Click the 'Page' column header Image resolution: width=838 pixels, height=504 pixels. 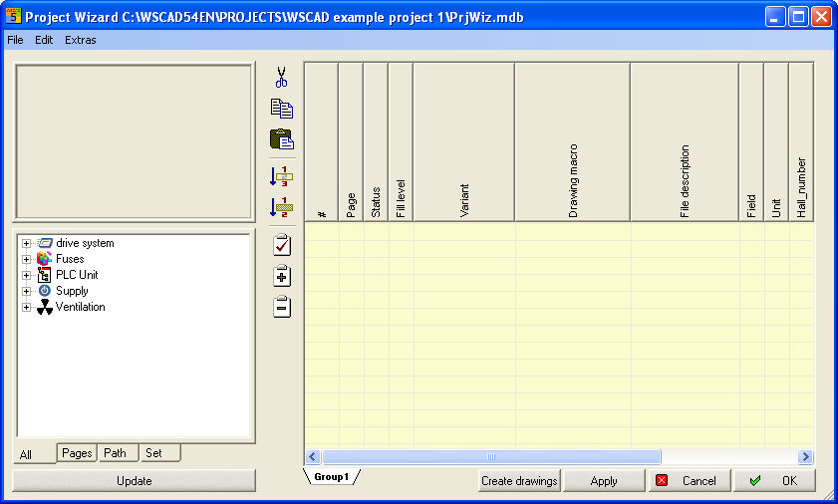(351, 141)
